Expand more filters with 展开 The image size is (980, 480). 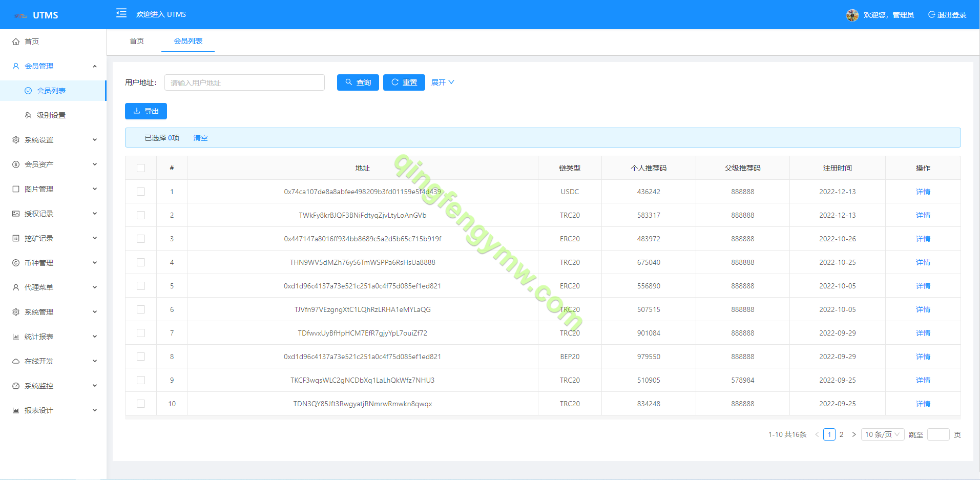(x=443, y=82)
